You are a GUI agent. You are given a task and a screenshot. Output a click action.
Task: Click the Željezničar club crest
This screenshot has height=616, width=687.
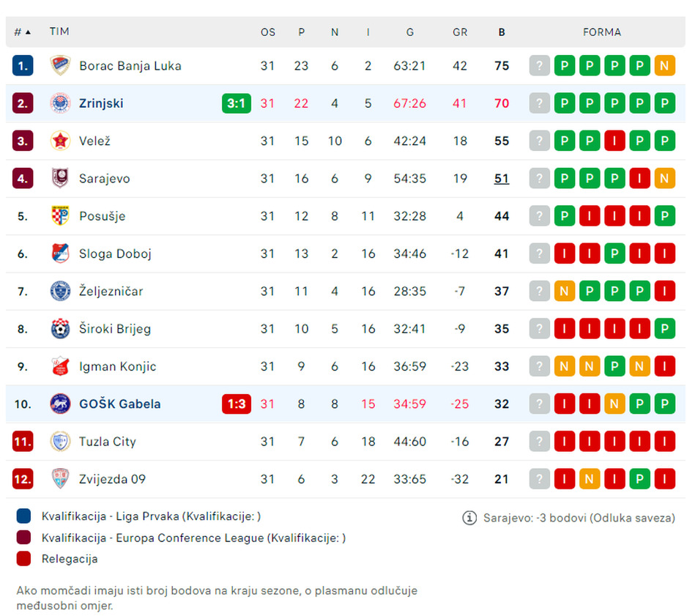pyautogui.click(x=60, y=292)
